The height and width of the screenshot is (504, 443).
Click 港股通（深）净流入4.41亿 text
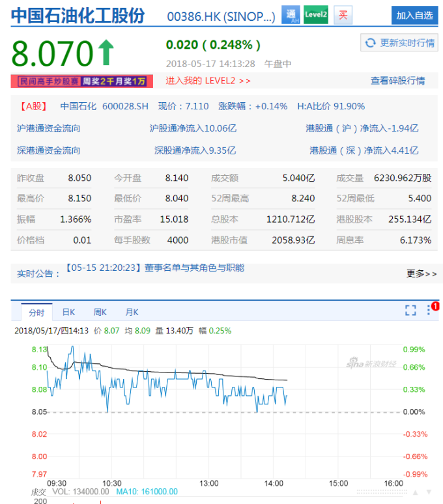pos(364,150)
